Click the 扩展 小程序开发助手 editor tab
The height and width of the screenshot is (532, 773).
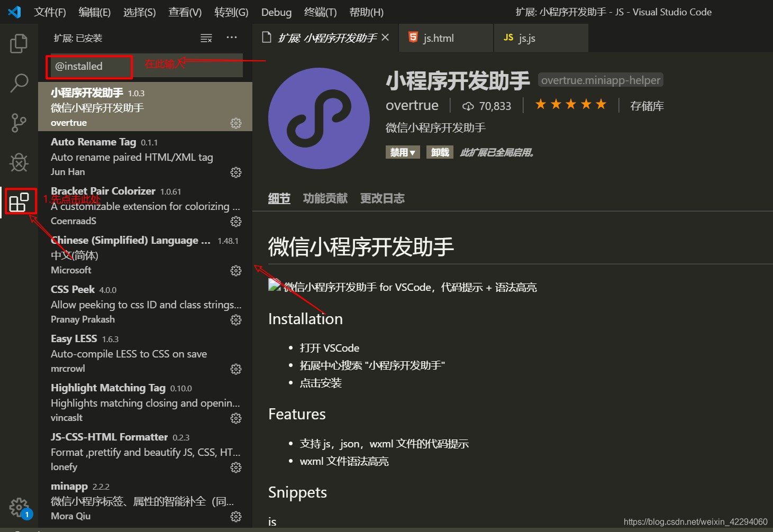coord(325,38)
